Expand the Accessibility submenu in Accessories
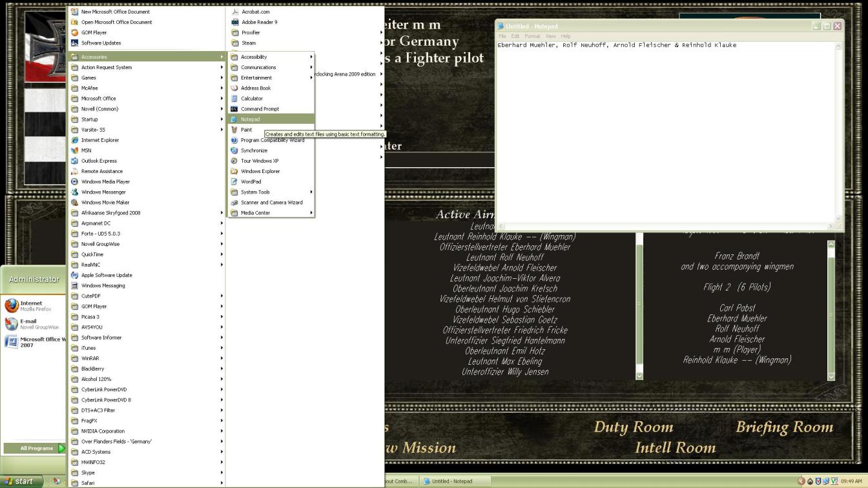The image size is (868, 488). pos(271,57)
